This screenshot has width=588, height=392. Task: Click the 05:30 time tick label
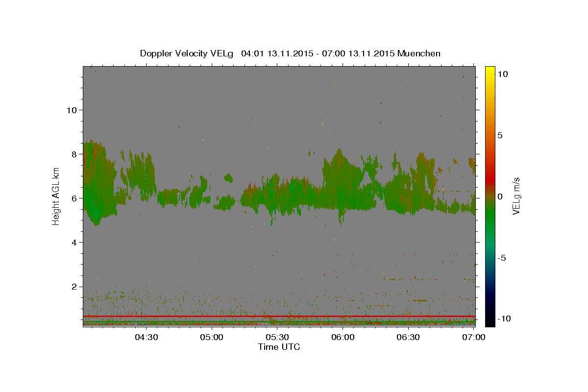point(277,337)
